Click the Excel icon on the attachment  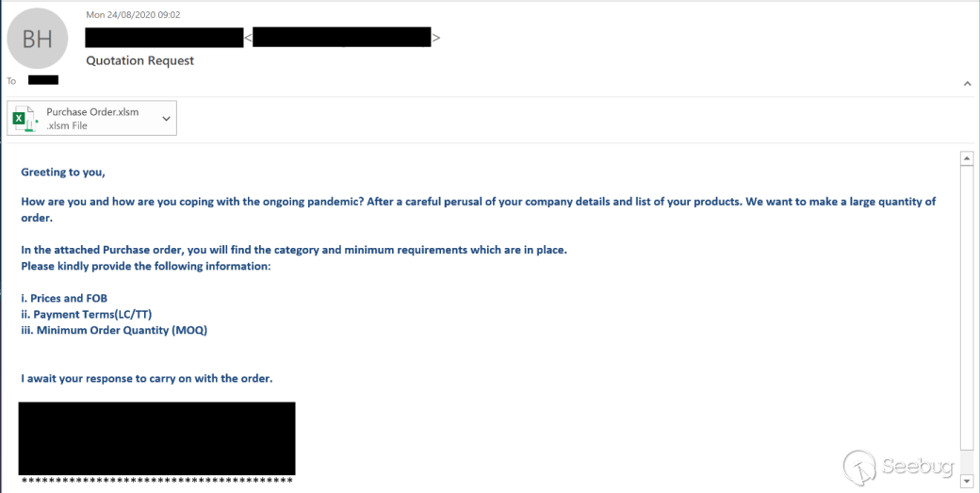(x=23, y=119)
